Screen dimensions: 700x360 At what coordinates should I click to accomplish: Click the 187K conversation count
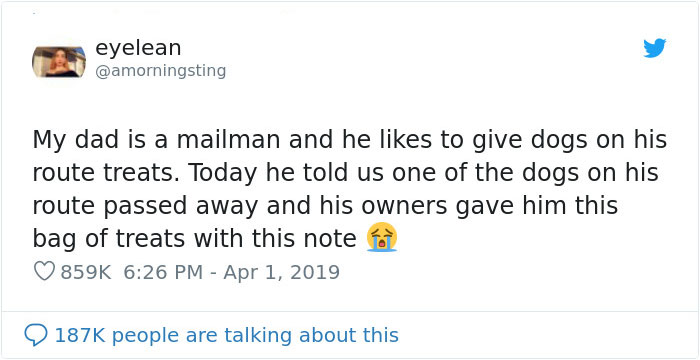coord(80,335)
